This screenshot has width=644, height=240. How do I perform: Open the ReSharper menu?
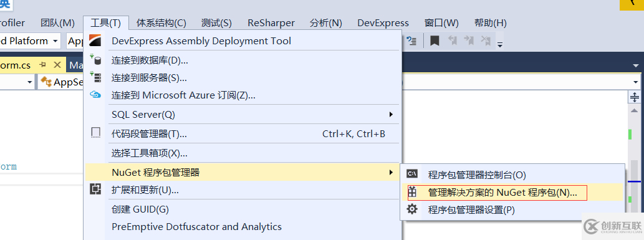271,23
